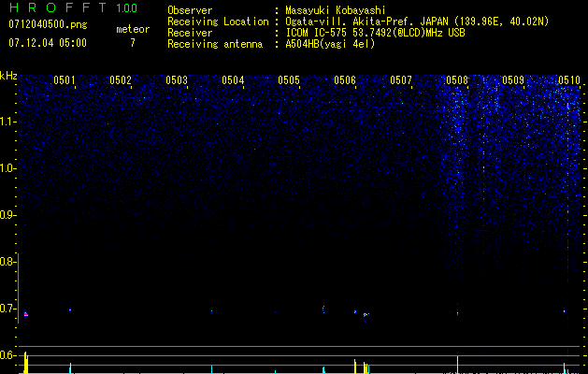The image size is (588, 374).
Task: Click the 0508 time marker
Action: [x=457, y=80]
